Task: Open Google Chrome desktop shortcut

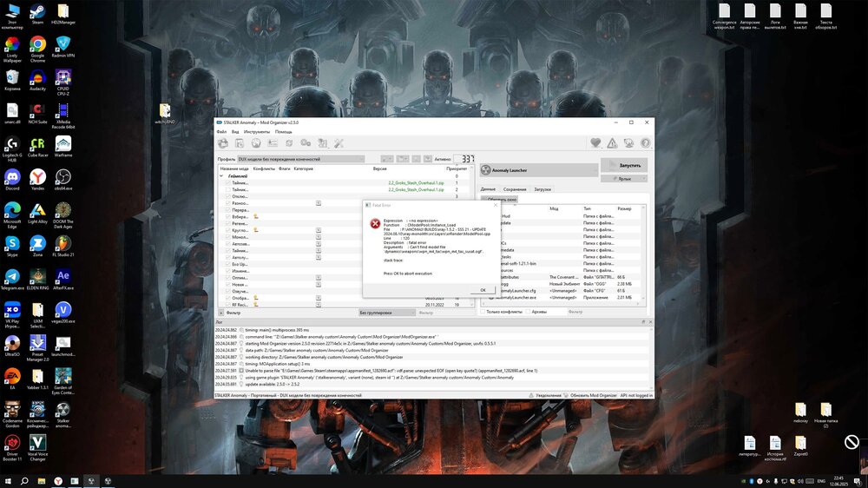Action: 37,45
